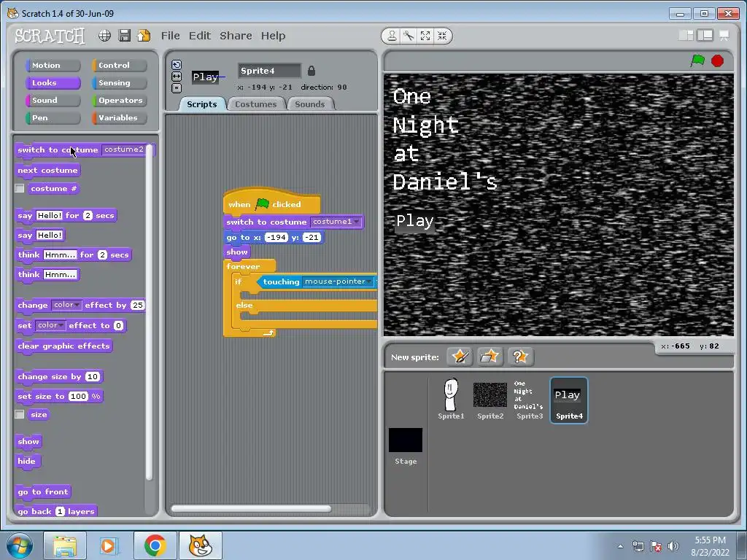Open the Operators blocks category
747x560 pixels.
[x=119, y=101]
